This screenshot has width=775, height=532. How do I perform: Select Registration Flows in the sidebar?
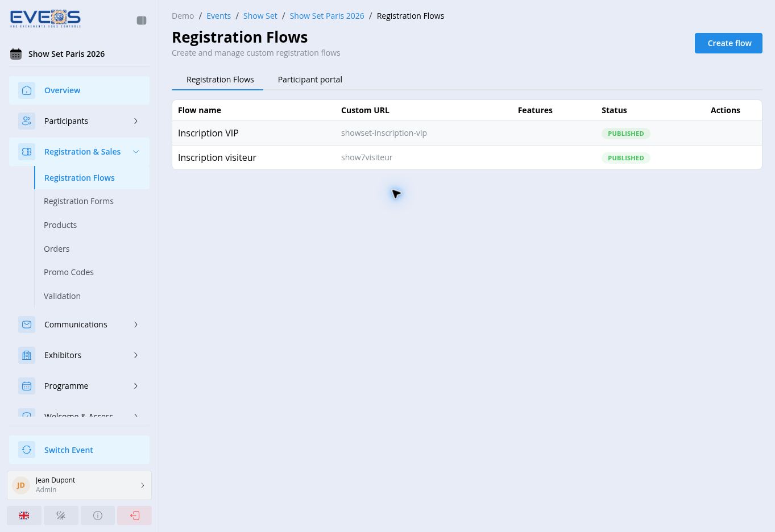pos(92,178)
